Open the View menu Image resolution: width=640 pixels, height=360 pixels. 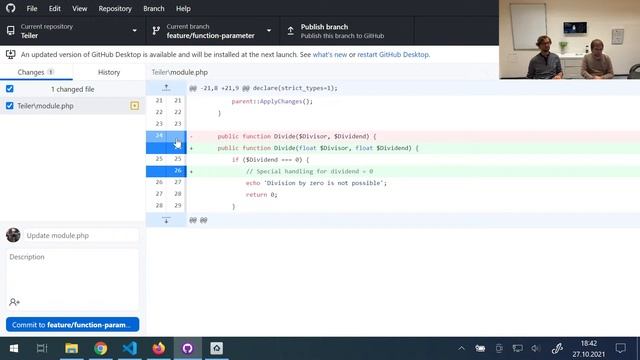tap(79, 9)
